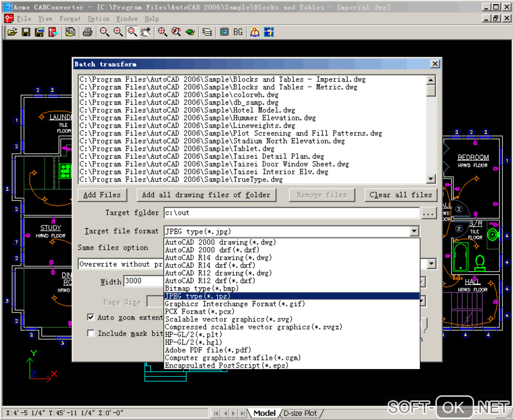Image resolution: width=514 pixels, height=420 pixels.
Task: Click the green 3D orbit icon
Action: [190, 32]
